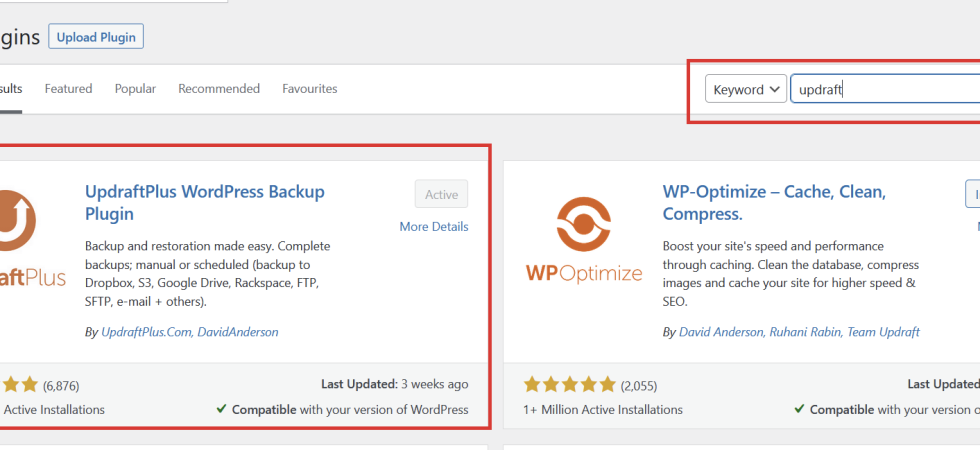Focus the plugin search field containing updraft
The image size is (980, 450).
tap(885, 89)
